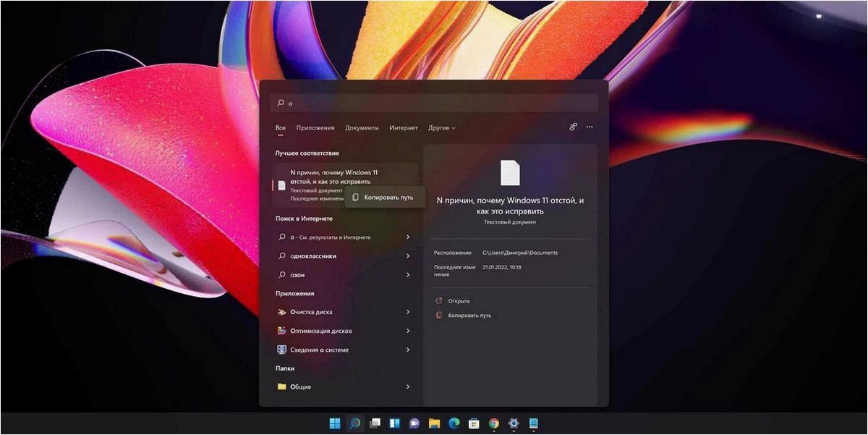The width and height of the screenshot is (868, 435).
Task: Click the System Information app icon
Action: [x=282, y=350]
